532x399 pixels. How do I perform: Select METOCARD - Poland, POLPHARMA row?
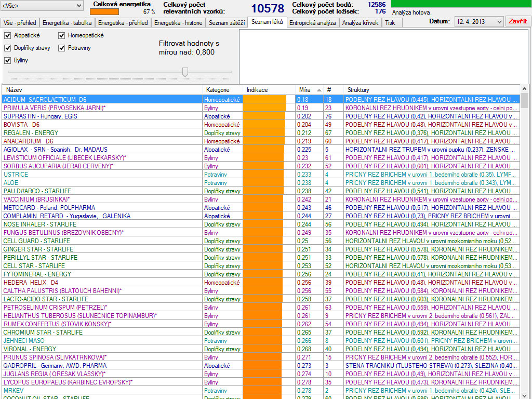[x=261, y=208]
